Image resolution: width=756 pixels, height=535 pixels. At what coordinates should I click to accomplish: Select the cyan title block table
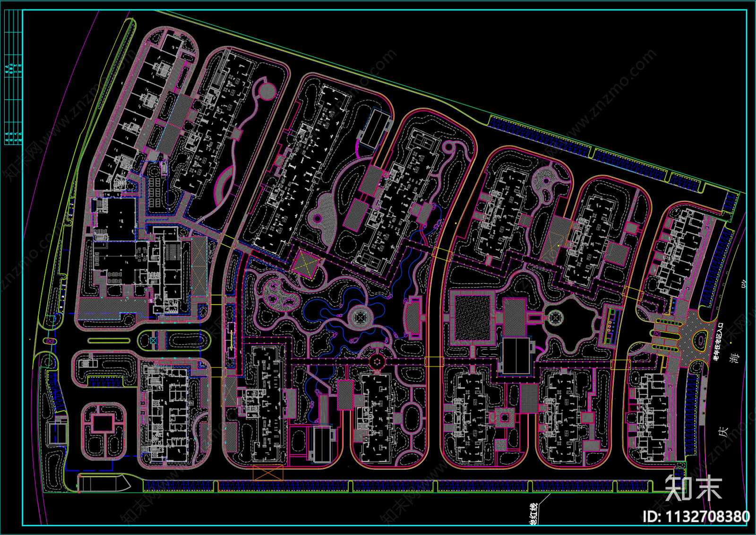[13, 78]
